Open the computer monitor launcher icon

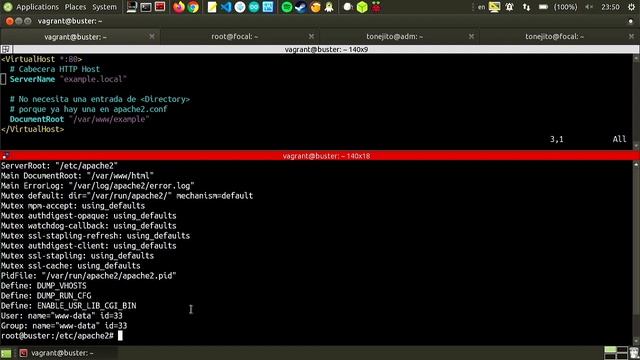pos(131,7)
